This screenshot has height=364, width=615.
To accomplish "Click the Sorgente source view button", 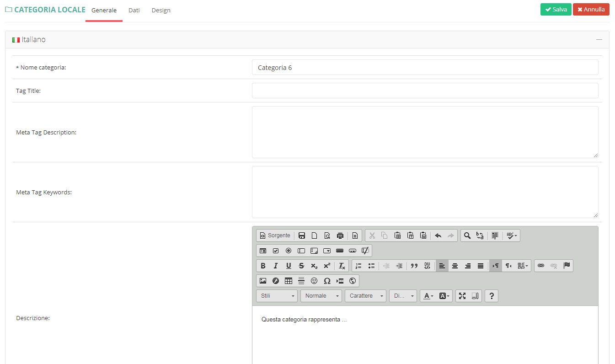I will [275, 236].
